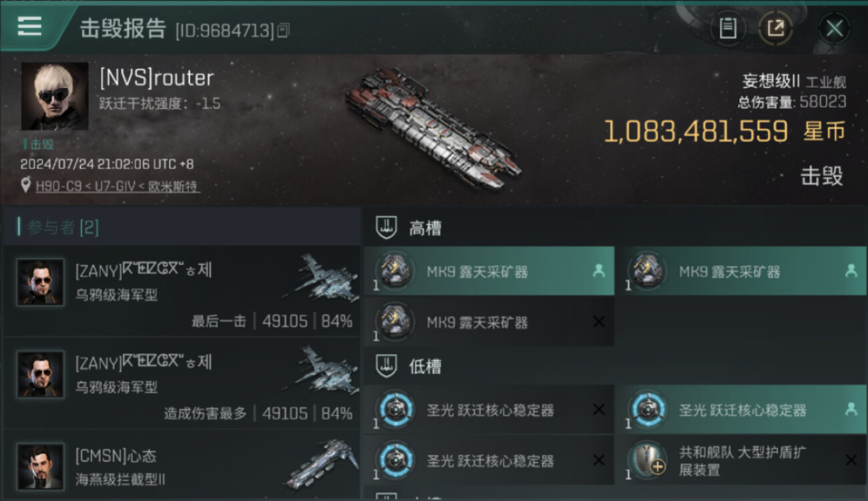Collapse the 高槽 section
This screenshot has height=501, width=868.
[x=614, y=228]
